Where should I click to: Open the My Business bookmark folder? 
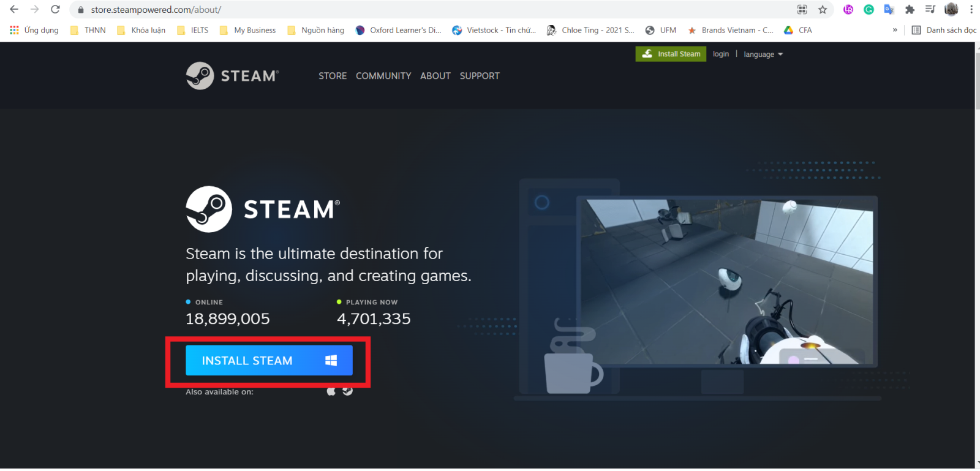coord(247,30)
